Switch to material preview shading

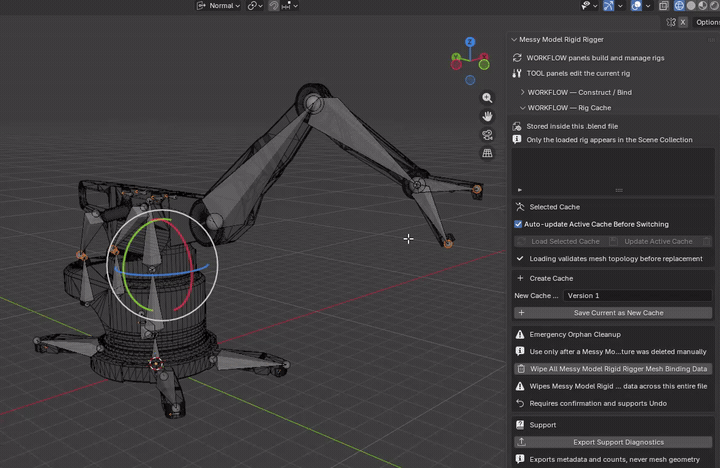click(703, 6)
